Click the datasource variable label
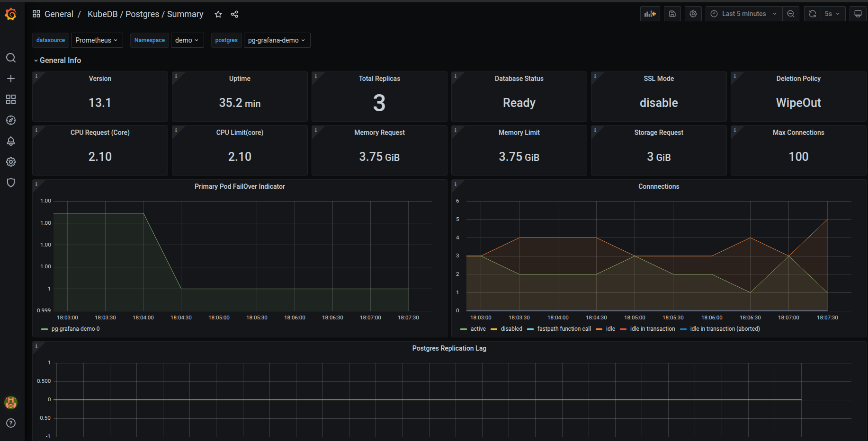This screenshot has height=441, width=868. (x=51, y=40)
